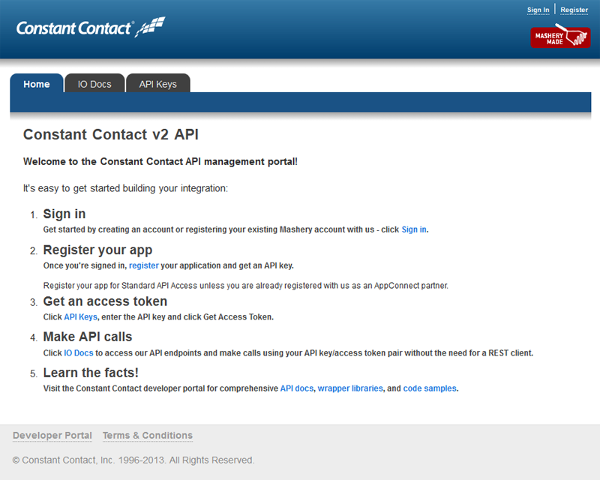Click the Get an access token heading
Viewport: 600px width, 480px height.
pyautogui.click(x=105, y=301)
